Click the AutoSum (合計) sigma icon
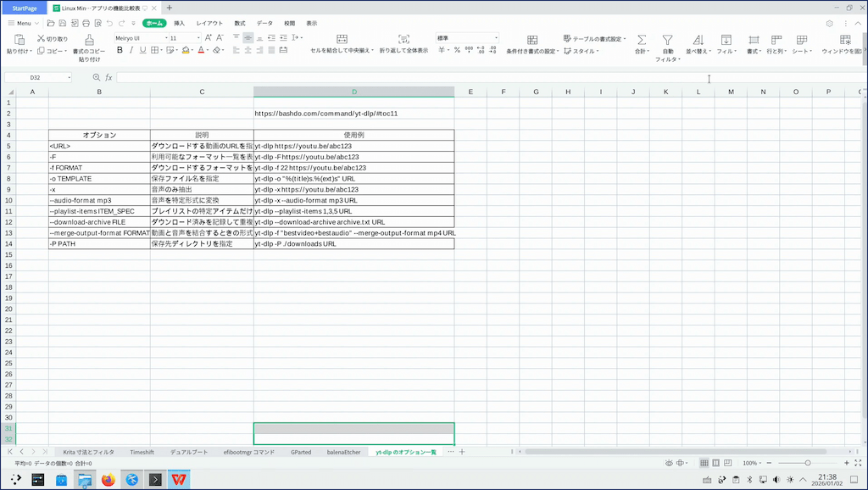Screen dimensions: 868x490 641,40
